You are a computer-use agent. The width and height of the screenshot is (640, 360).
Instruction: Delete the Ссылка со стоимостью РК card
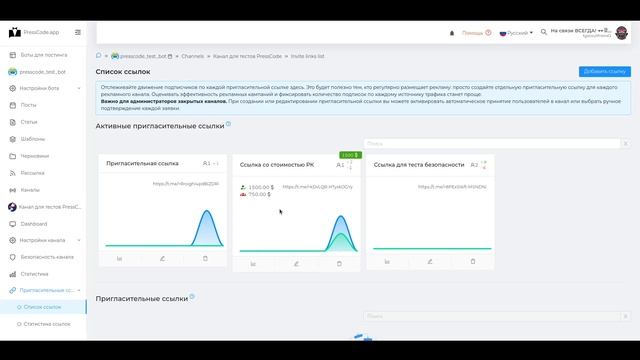pos(339,264)
